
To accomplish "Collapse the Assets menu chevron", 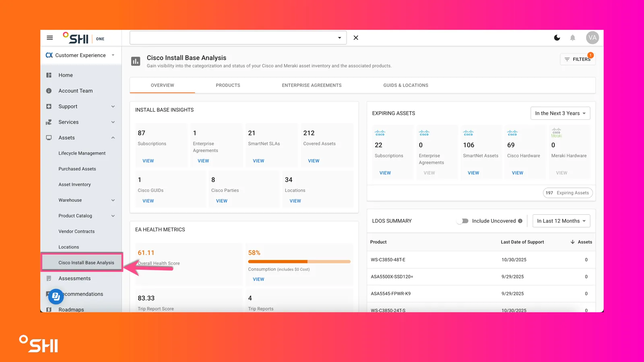I will point(113,138).
